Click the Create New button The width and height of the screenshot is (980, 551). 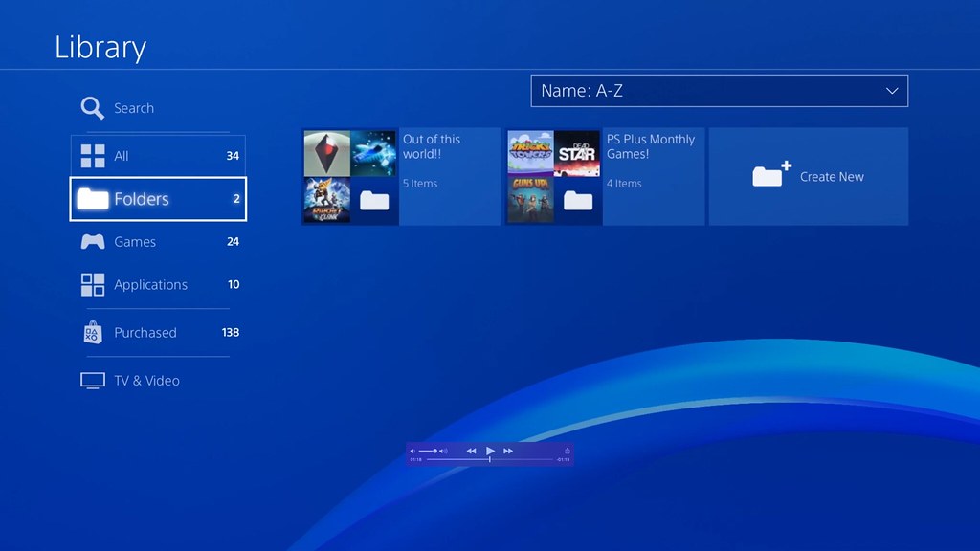tap(809, 176)
